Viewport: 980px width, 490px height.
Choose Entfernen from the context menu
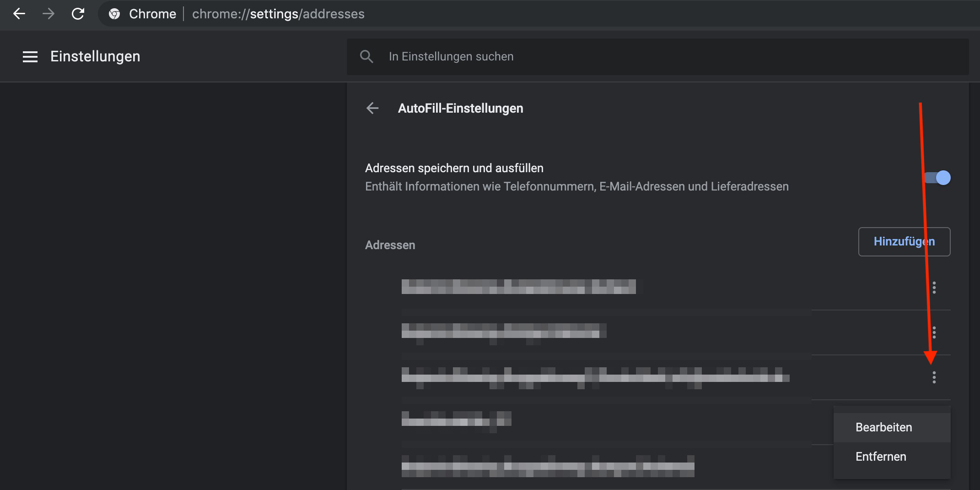tap(892, 457)
